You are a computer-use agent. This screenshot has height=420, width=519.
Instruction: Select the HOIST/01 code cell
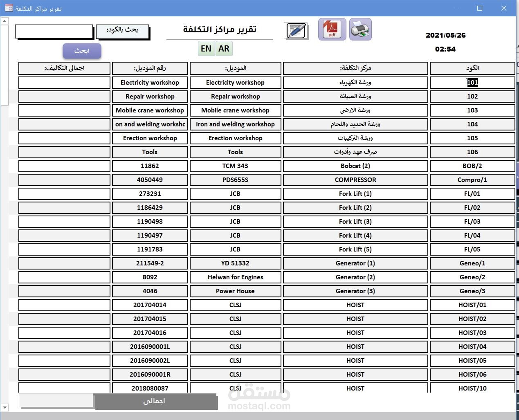tap(472, 305)
